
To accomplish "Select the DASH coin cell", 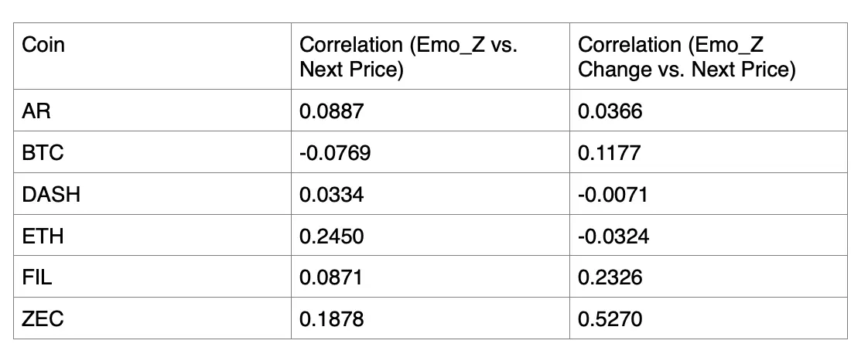I will point(51,195).
